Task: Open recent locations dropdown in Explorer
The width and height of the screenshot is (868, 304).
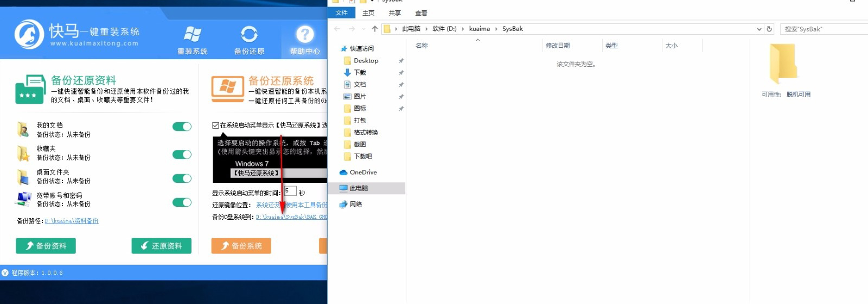Action: pyautogui.click(x=363, y=29)
